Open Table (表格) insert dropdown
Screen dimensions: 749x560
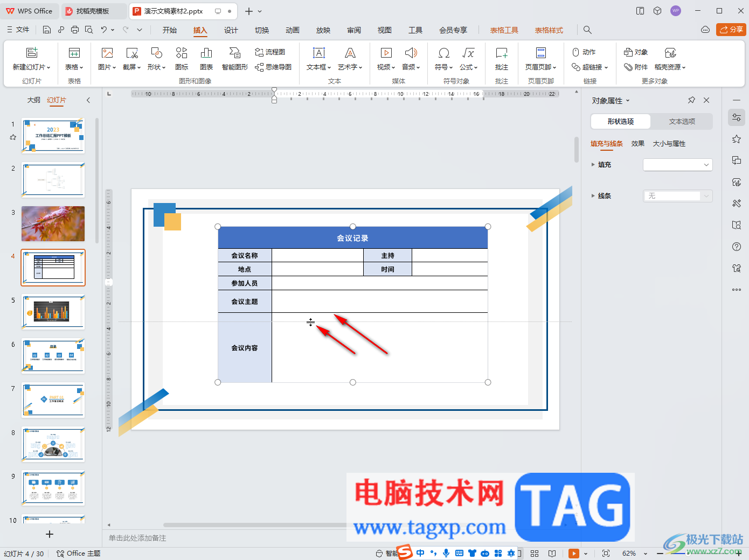coord(74,67)
